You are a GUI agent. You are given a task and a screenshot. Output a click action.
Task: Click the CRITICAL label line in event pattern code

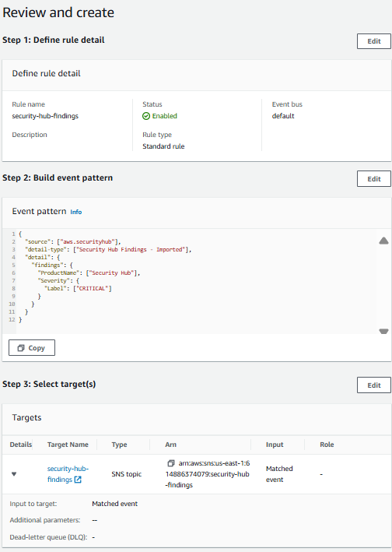pyautogui.click(x=78, y=289)
